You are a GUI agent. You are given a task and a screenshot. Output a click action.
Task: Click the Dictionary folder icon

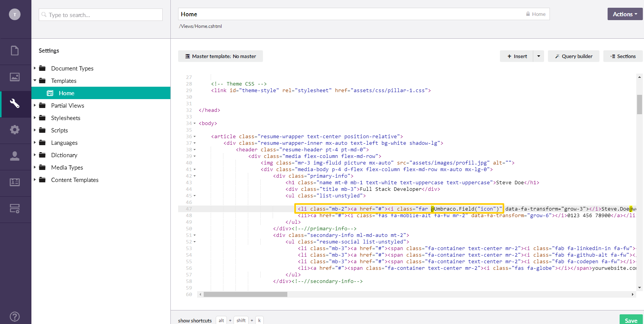(42, 155)
